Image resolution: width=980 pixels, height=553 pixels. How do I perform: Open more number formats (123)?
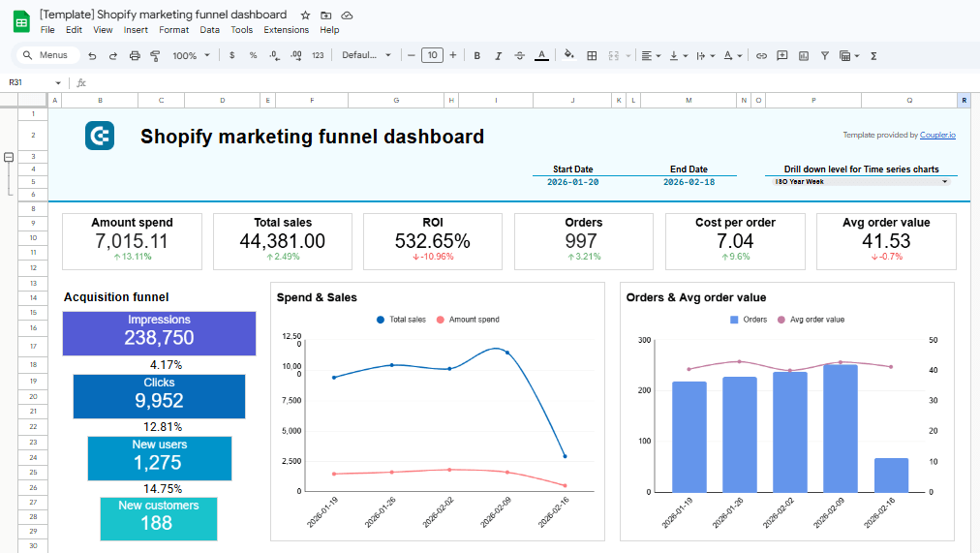point(318,55)
